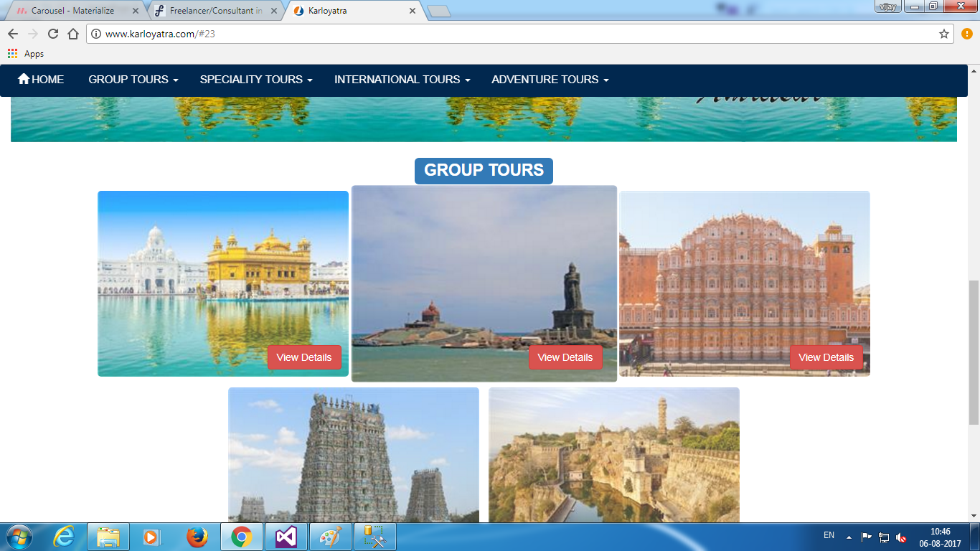Image resolution: width=980 pixels, height=551 pixels.
Task: Go to the Home menu item
Action: click(41, 80)
